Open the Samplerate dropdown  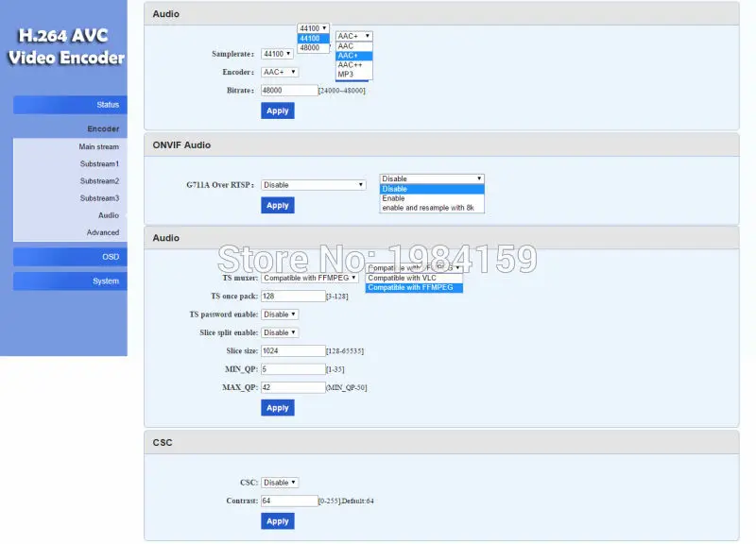pyautogui.click(x=277, y=54)
